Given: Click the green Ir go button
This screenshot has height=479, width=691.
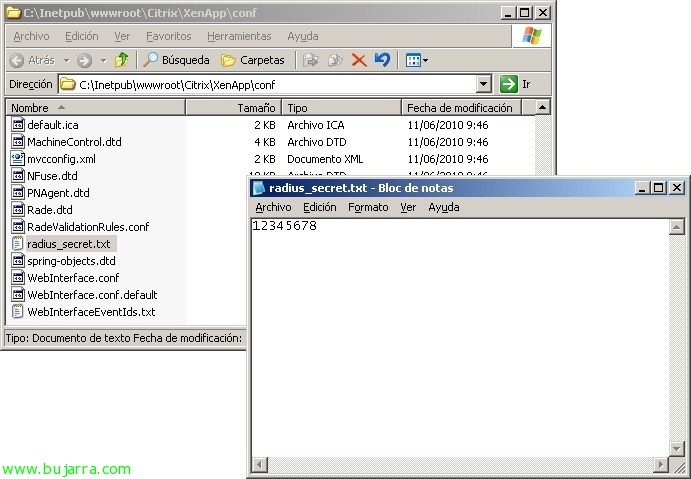Looking at the screenshot, I should click(515, 84).
